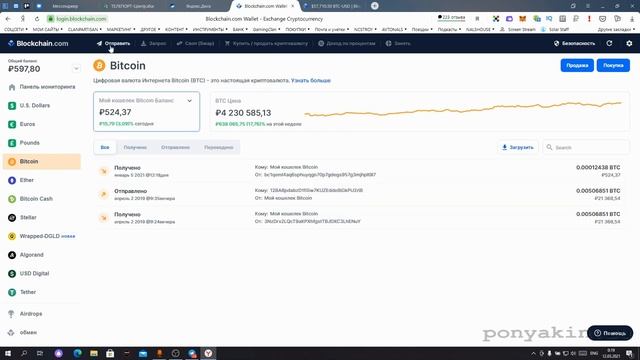640x360 pixels.
Task: Select U.S. Dollars in sidebar
Action: (x=42, y=105)
